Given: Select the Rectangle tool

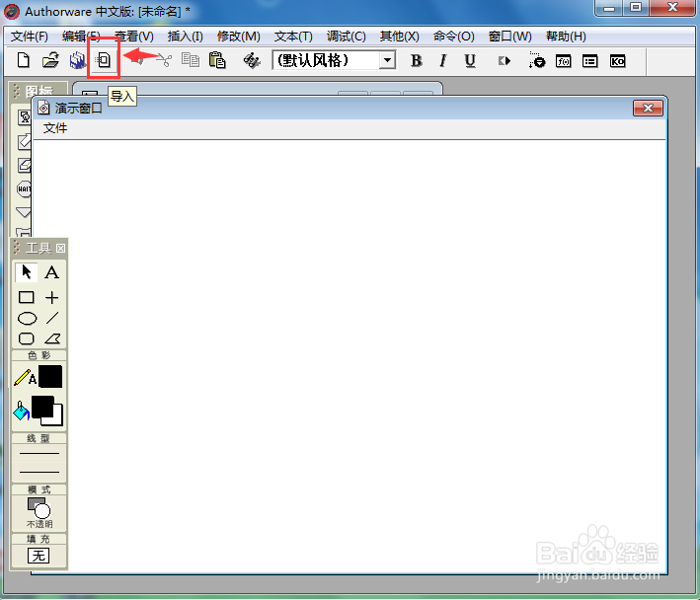Looking at the screenshot, I should tap(27, 297).
